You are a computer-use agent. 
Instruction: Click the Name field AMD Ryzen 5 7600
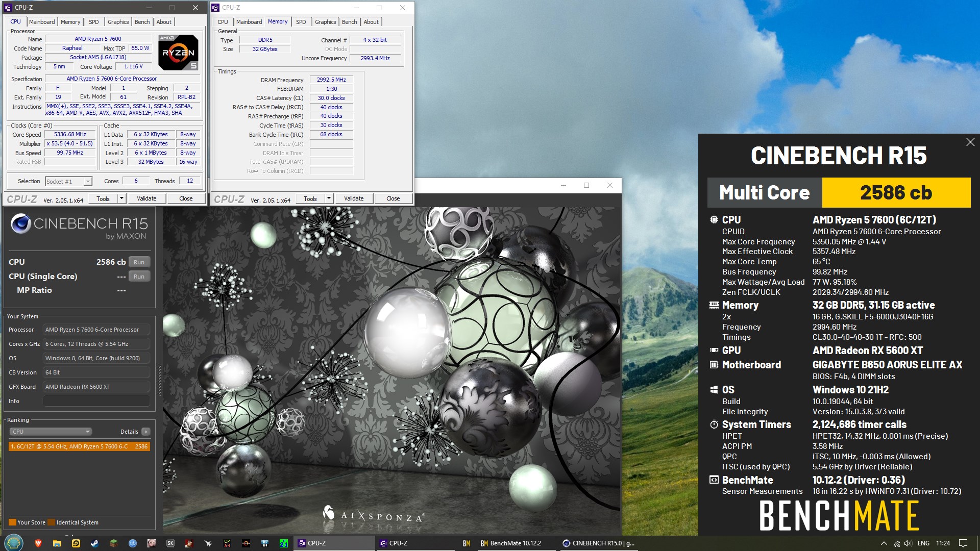click(x=98, y=39)
